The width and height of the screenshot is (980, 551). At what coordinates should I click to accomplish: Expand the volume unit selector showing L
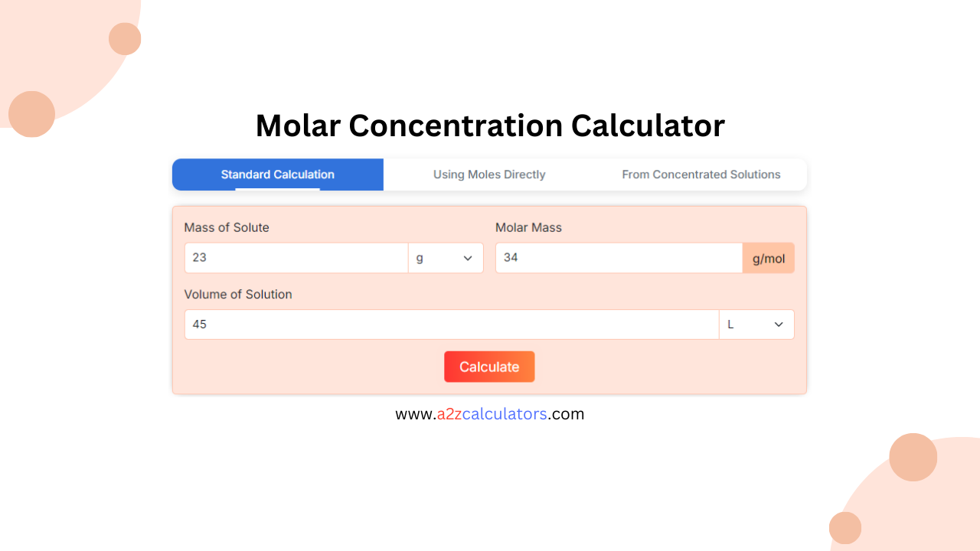756,324
